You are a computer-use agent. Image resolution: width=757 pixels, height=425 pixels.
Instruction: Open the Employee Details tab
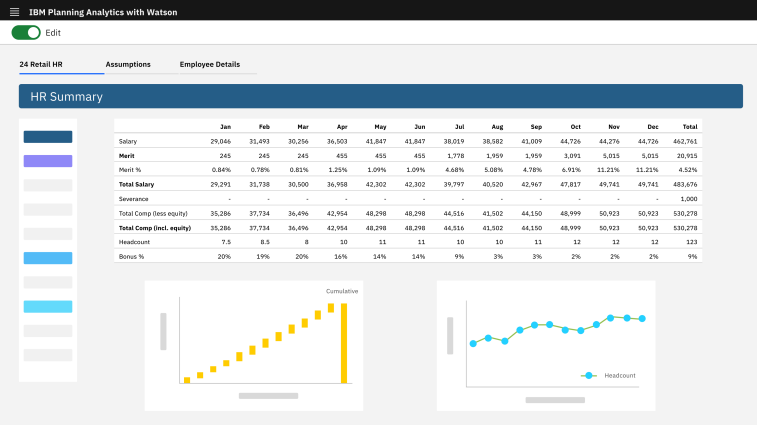[210, 64]
